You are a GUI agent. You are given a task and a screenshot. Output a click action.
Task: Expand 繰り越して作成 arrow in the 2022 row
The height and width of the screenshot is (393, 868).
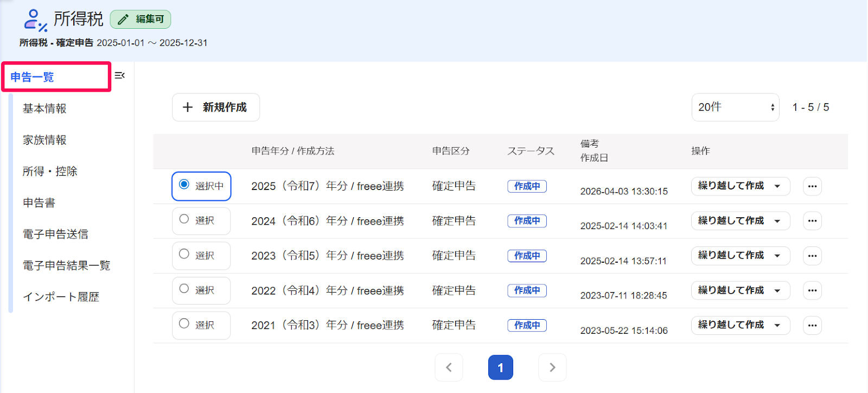(777, 290)
